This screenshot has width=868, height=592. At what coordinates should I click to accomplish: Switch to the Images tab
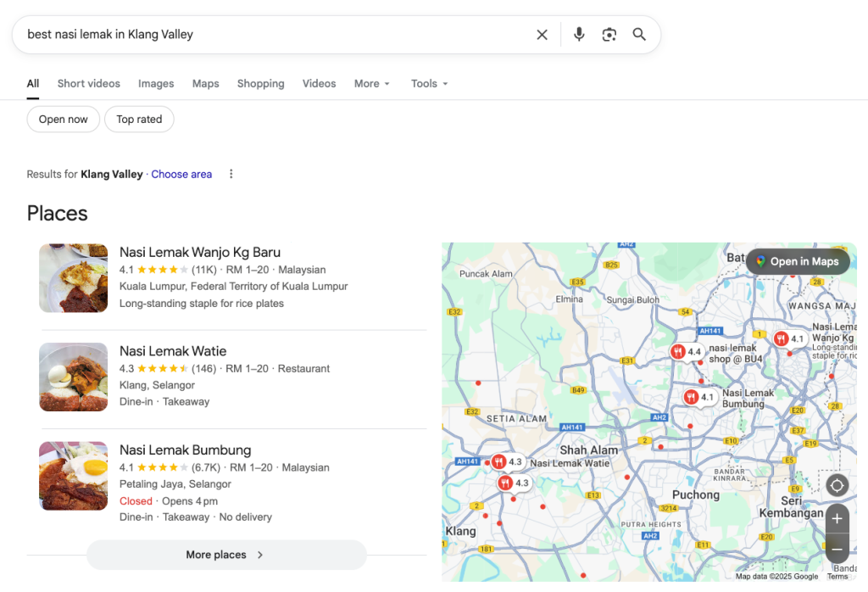tap(156, 84)
